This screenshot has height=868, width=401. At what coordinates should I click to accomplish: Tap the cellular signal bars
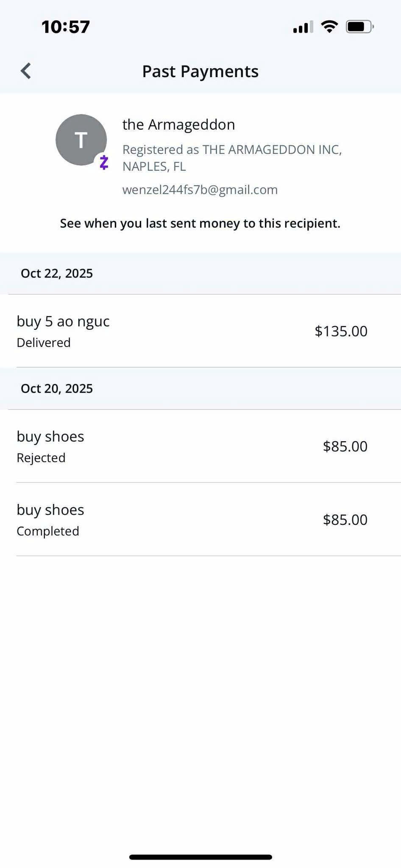coord(303,27)
